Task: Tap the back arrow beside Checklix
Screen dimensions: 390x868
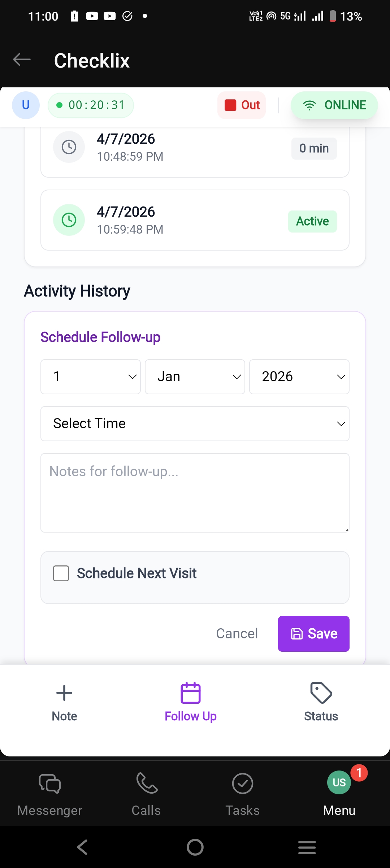Action: tap(22, 60)
